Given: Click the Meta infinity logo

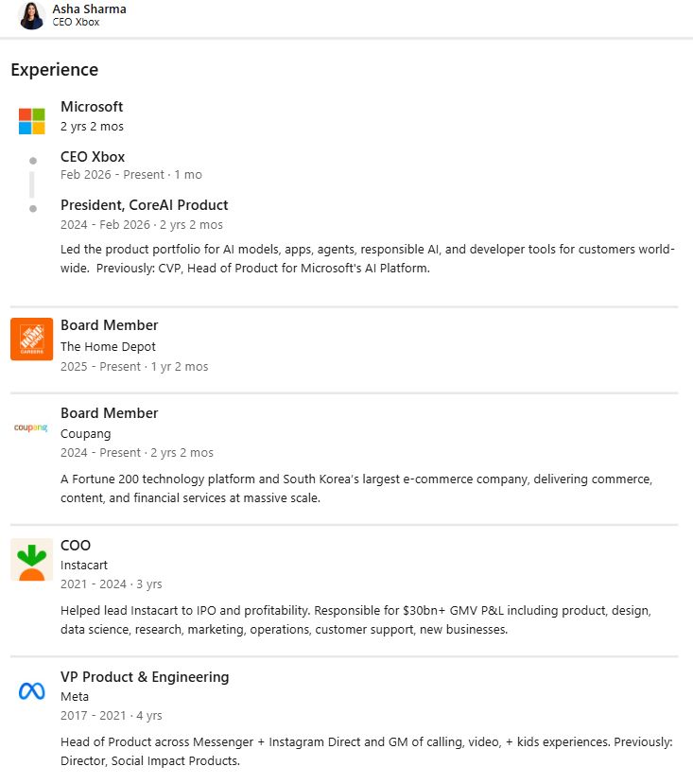Looking at the screenshot, I should point(31,691).
